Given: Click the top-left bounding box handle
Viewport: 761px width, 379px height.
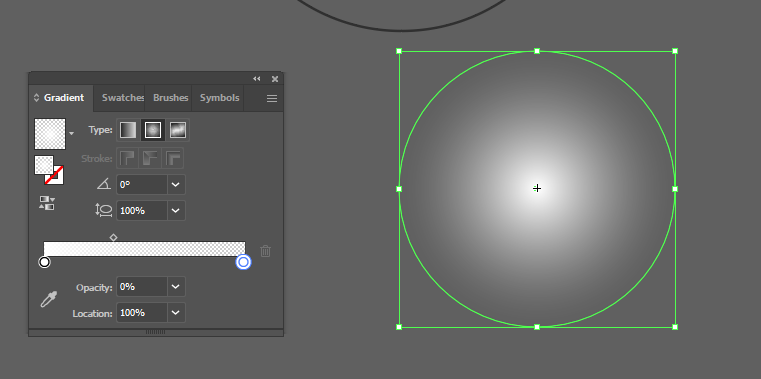Looking at the screenshot, I should pyautogui.click(x=399, y=51).
